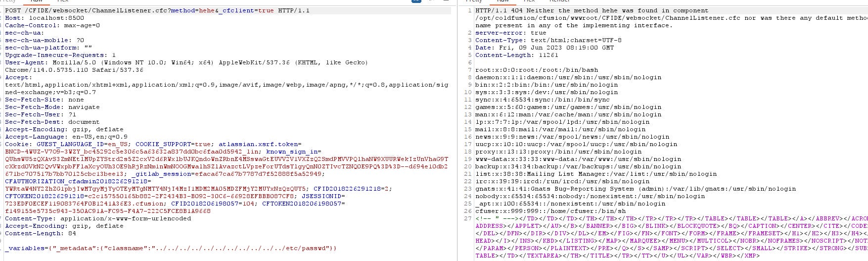Click the Sec-Fetch-User: ?1 header
This screenshot has width=868, height=261.
41,114
